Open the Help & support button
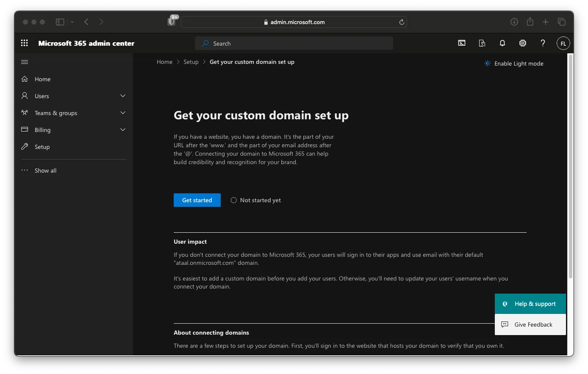This screenshot has width=588, height=374. [530, 304]
